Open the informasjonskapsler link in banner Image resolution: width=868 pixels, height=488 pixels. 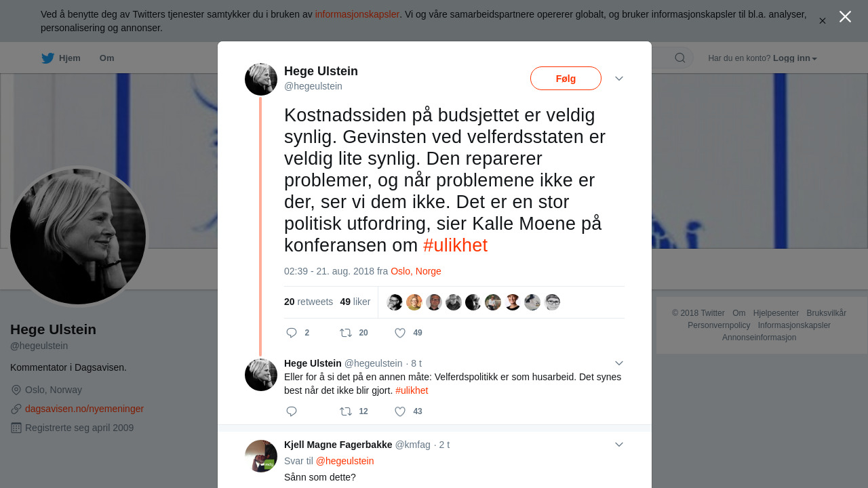(357, 14)
